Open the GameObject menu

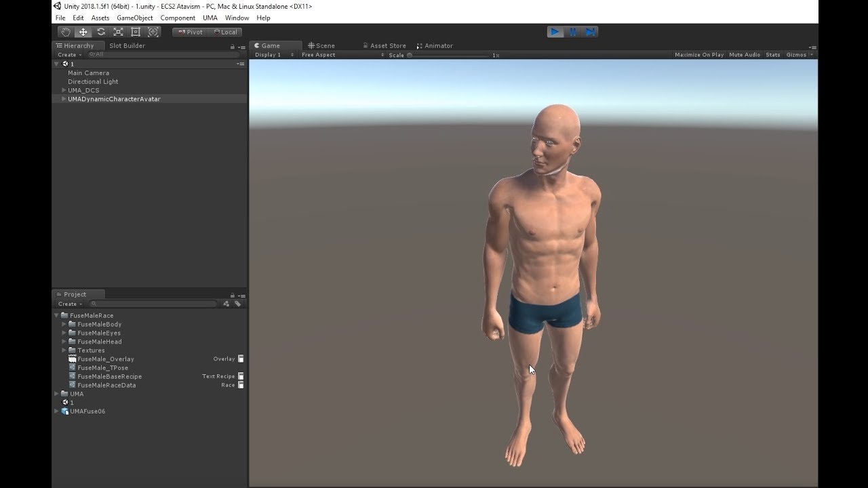click(x=135, y=18)
